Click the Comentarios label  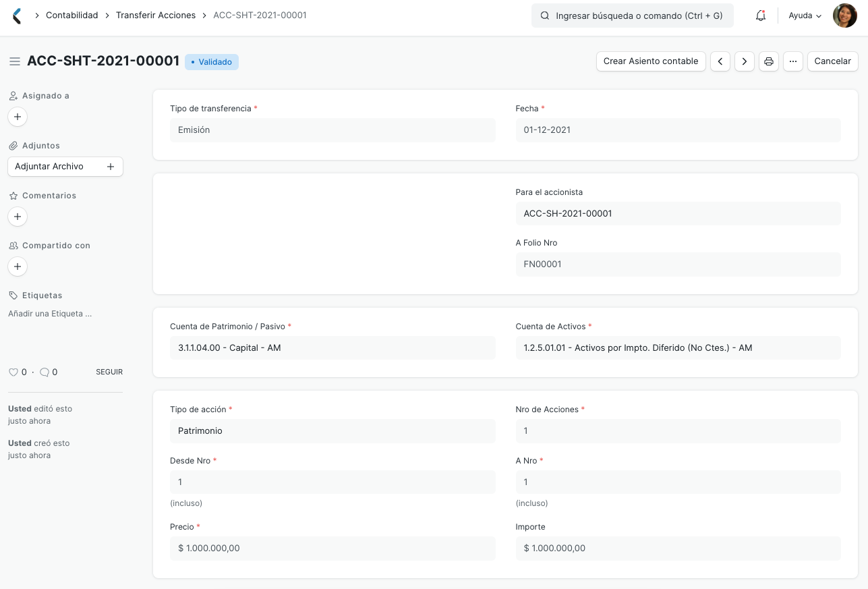tap(49, 196)
